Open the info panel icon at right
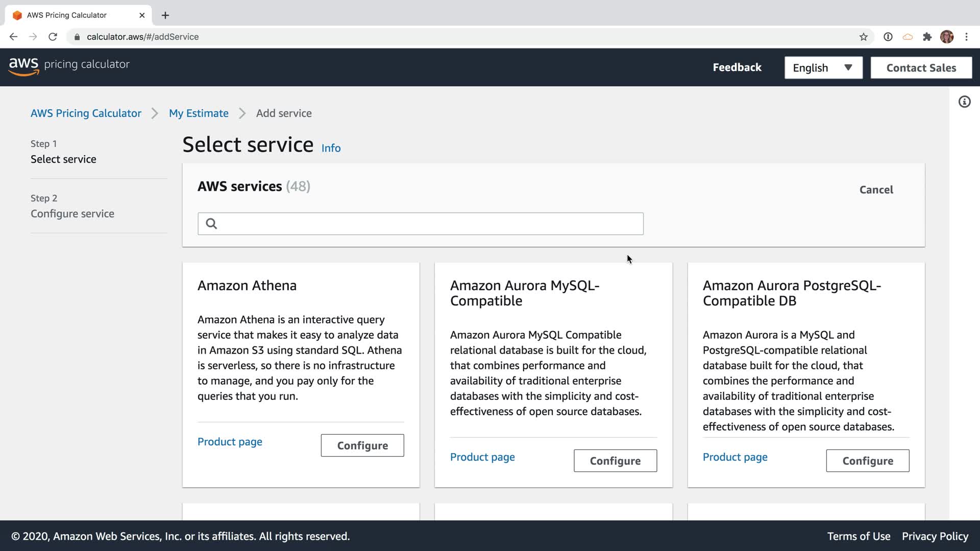 click(x=964, y=102)
